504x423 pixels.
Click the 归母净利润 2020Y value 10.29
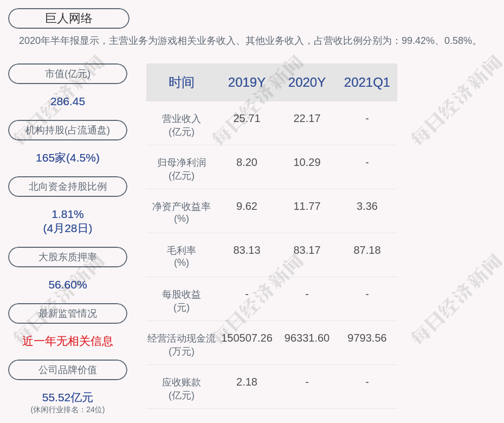pos(307,162)
